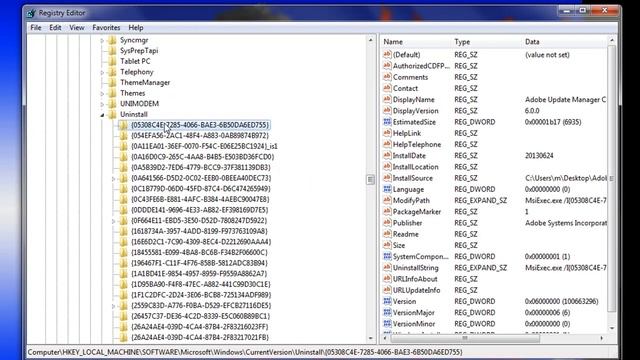Screen dimensions: 640x360
Task: Click the ThemeManager folder icon
Action: [x=112, y=82]
